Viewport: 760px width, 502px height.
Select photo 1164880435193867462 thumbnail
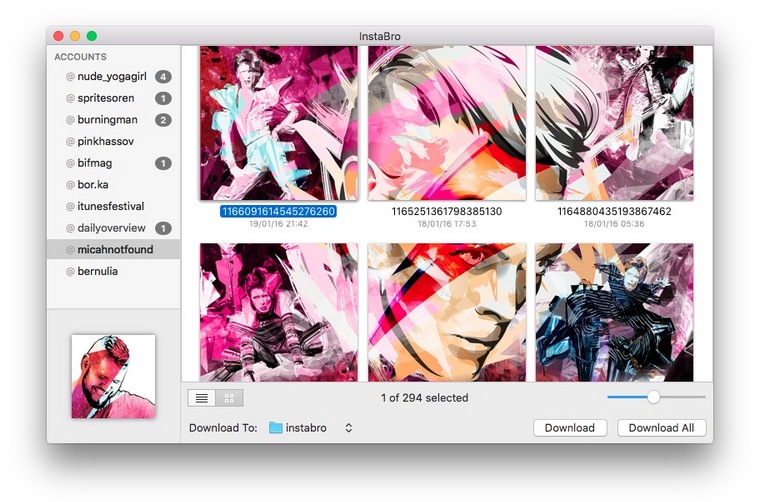(x=615, y=123)
